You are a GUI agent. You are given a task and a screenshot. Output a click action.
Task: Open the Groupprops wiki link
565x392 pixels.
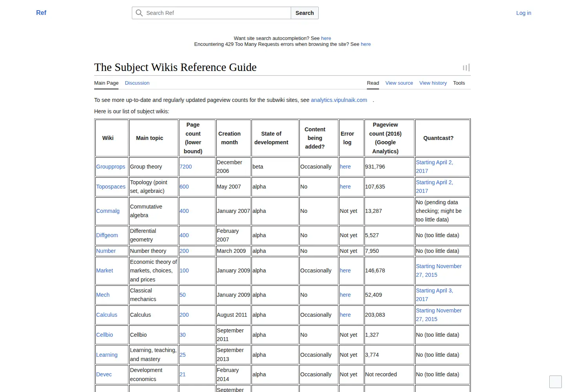click(x=111, y=167)
